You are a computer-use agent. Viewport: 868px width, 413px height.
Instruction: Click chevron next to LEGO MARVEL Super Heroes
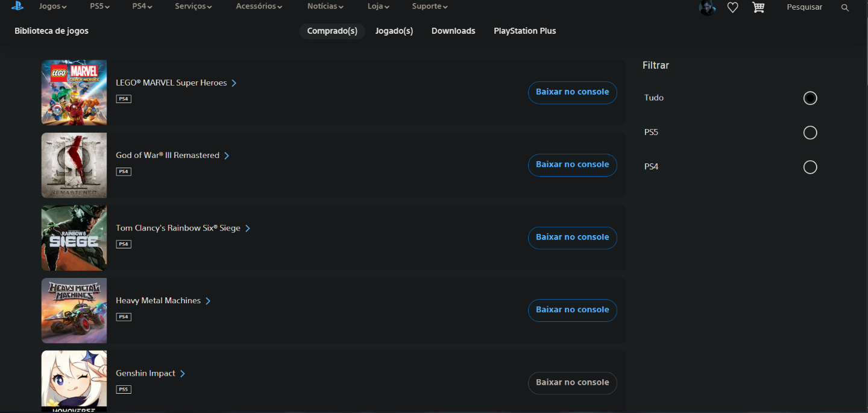[x=234, y=83]
